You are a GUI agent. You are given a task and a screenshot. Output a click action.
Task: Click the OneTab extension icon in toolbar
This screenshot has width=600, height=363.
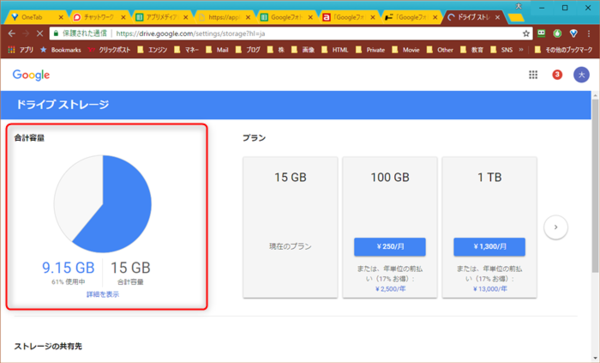click(x=573, y=34)
